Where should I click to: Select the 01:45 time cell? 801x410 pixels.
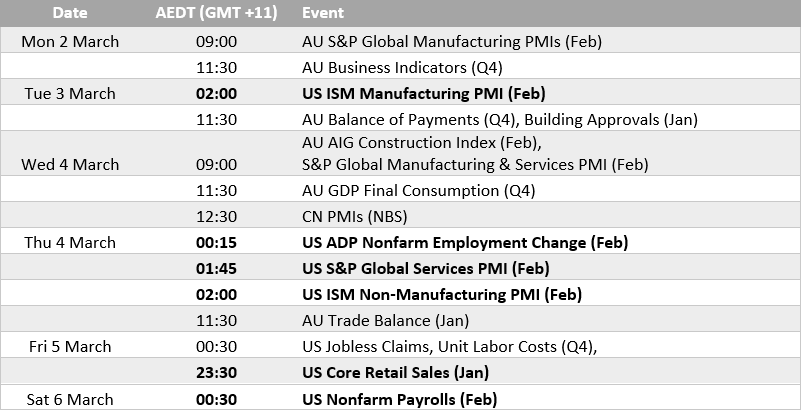pos(217,268)
